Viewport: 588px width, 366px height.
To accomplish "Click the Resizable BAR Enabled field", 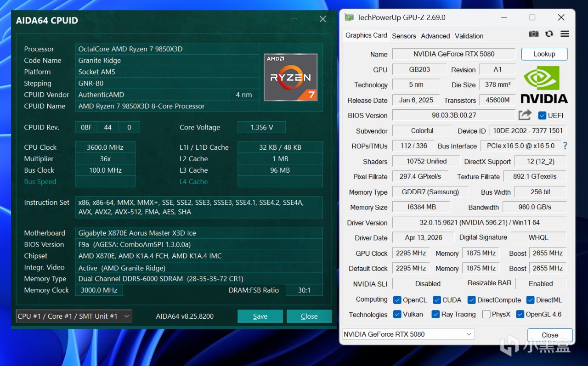I will tap(541, 283).
